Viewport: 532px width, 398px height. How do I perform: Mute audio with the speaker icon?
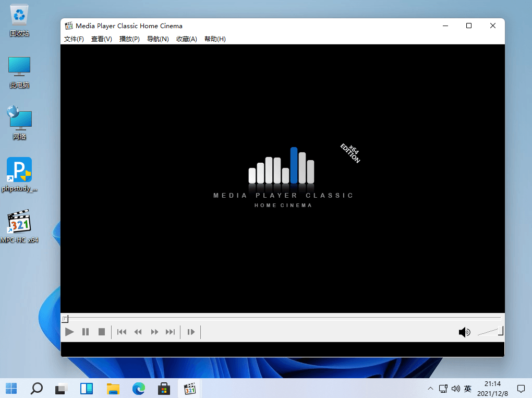pyautogui.click(x=464, y=332)
